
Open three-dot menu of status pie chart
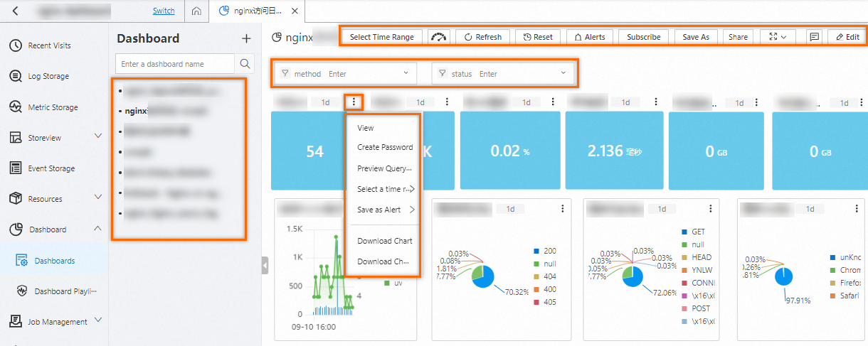click(x=562, y=209)
